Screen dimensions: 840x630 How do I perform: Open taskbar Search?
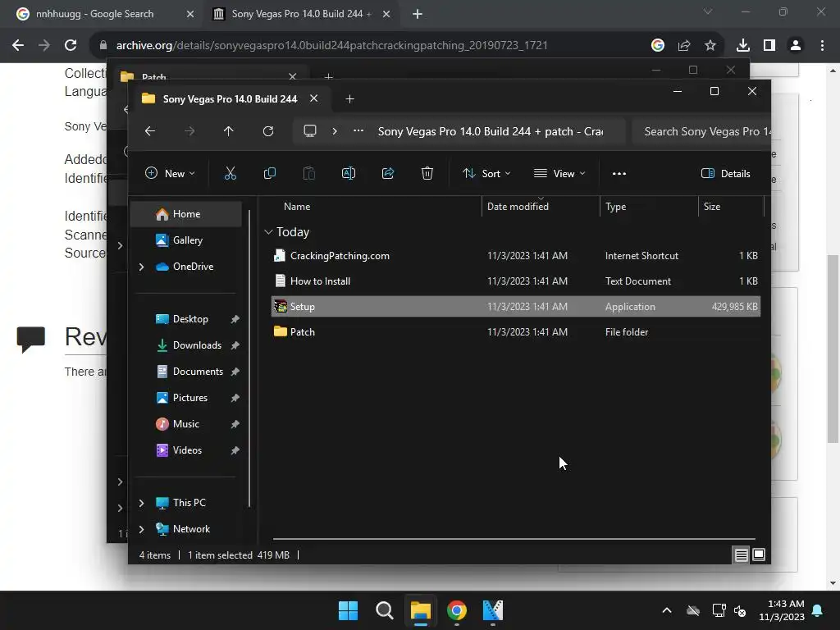[384, 610]
